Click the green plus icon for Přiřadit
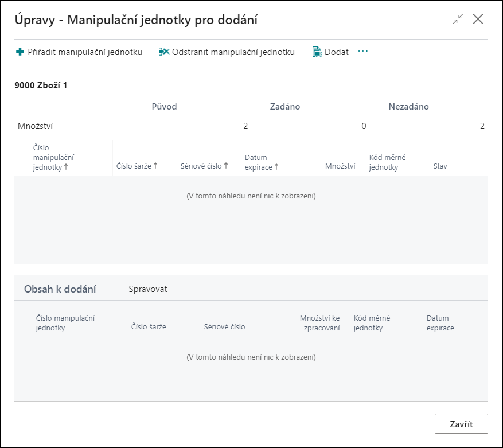This screenshot has width=503, height=448. [20, 52]
